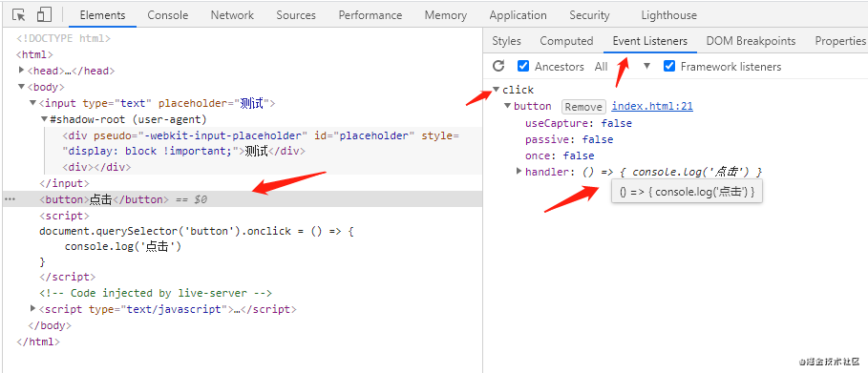Select the live-server comment node
This screenshot has height=373, width=868.
tap(156, 293)
